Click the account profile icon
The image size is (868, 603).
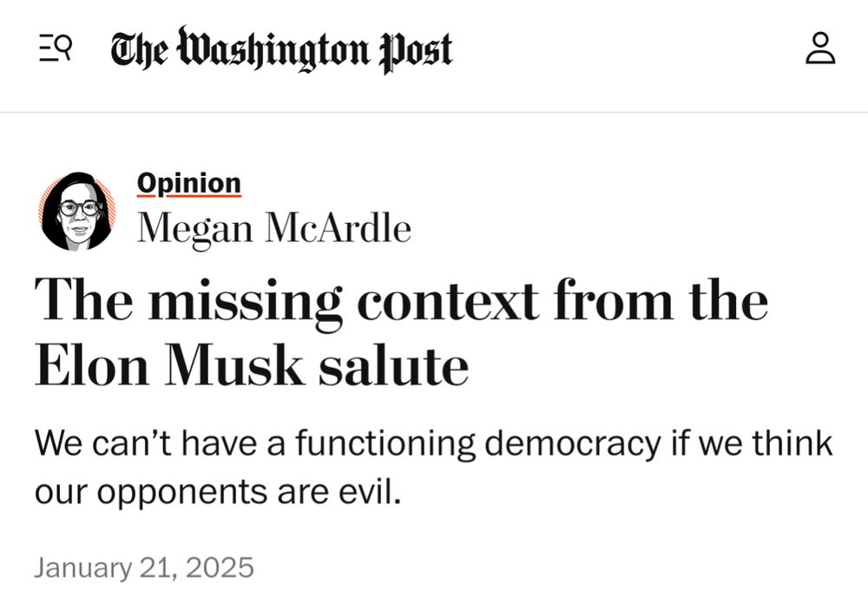(x=819, y=49)
